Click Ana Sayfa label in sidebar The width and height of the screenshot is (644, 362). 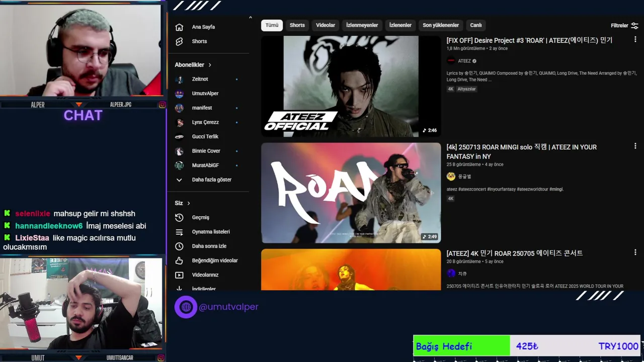coord(203,27)
